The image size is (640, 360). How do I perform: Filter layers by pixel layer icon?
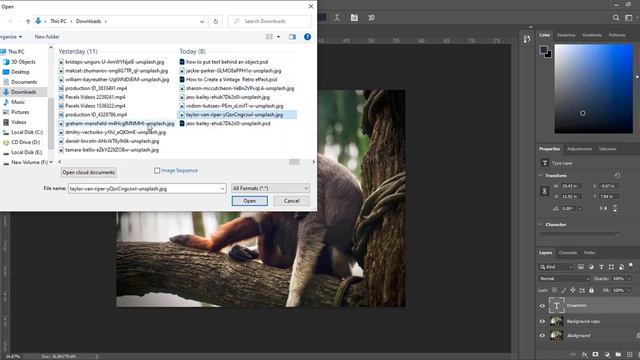(581, 267)
